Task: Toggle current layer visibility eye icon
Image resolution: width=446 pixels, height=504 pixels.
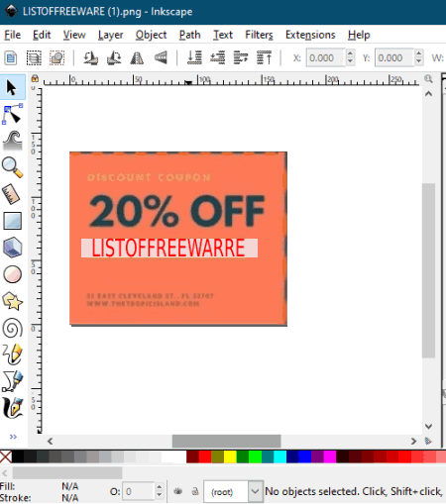Action: click(178, 492)
